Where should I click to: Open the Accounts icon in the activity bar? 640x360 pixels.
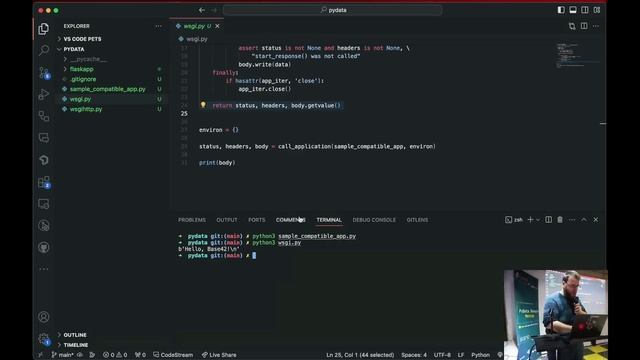pyautogui.click(x=44, y=317)
